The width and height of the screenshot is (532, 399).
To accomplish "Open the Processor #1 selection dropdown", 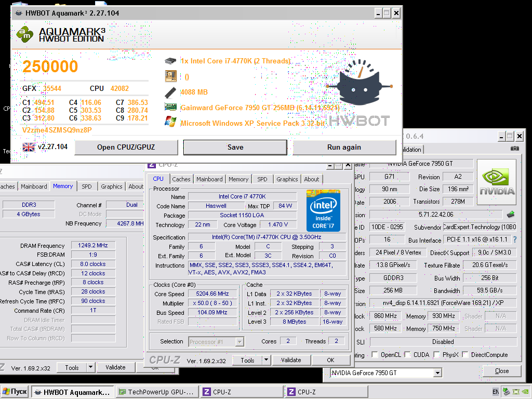I will coord(216,342).
